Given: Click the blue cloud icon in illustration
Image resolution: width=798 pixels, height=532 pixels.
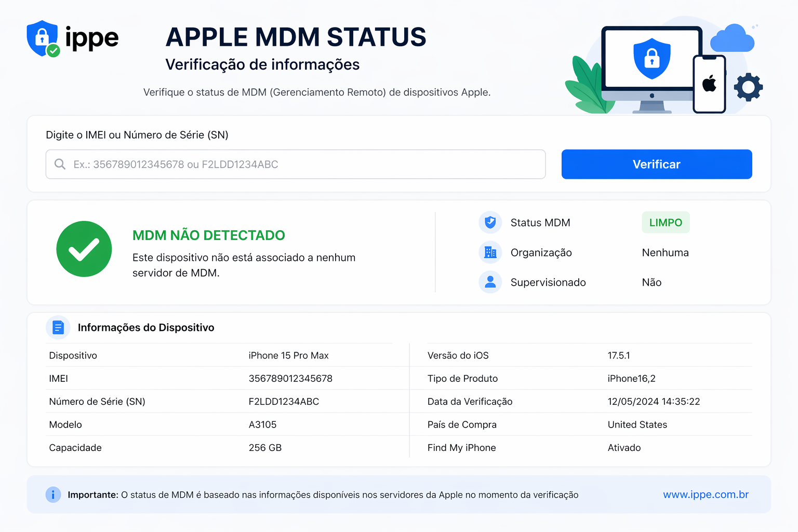Looking at the screenshot, I should click(733, 38).
